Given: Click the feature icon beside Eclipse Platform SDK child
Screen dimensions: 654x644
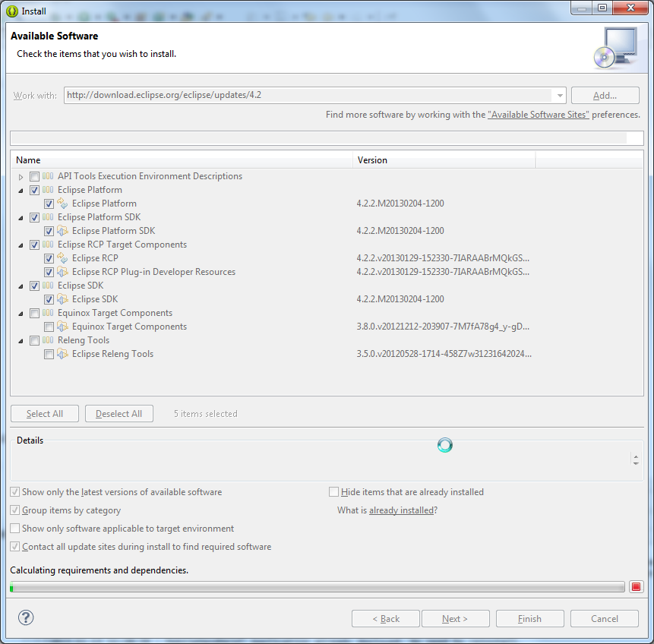Looking at the screenshot, I should coord(62,231).
